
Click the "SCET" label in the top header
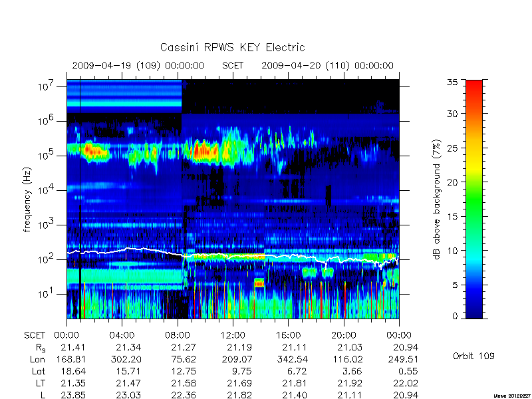[233, 65]
